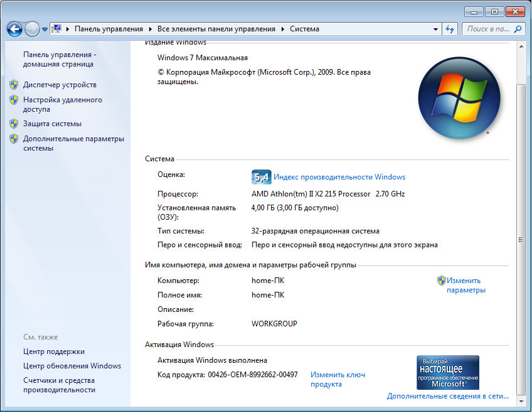Open Настройка удаленного доступа link
This screenshot has height=413, width=532.
coord(63,105)
